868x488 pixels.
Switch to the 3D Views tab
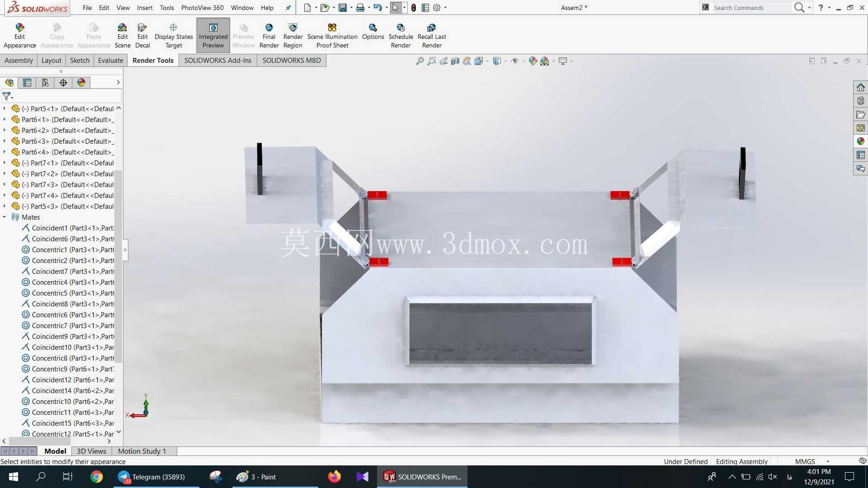click(91, 451)
